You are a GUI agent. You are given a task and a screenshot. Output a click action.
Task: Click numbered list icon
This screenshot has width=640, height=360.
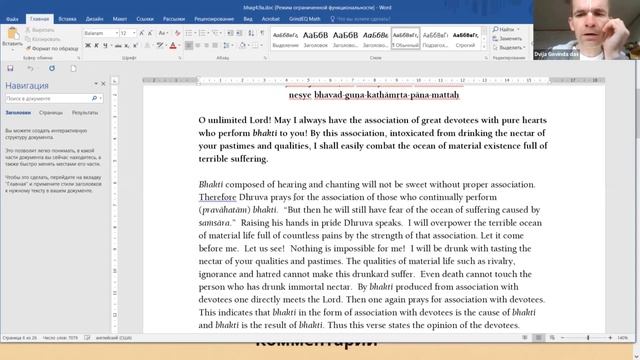click(203, 33)
